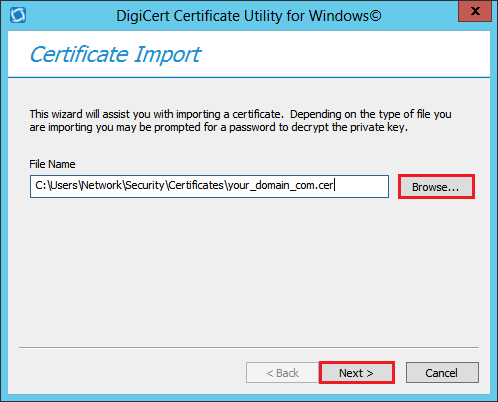Viewport: 498px width, 402px height.
Task: Proceed with the Next > button
Action: click(357, 373)
